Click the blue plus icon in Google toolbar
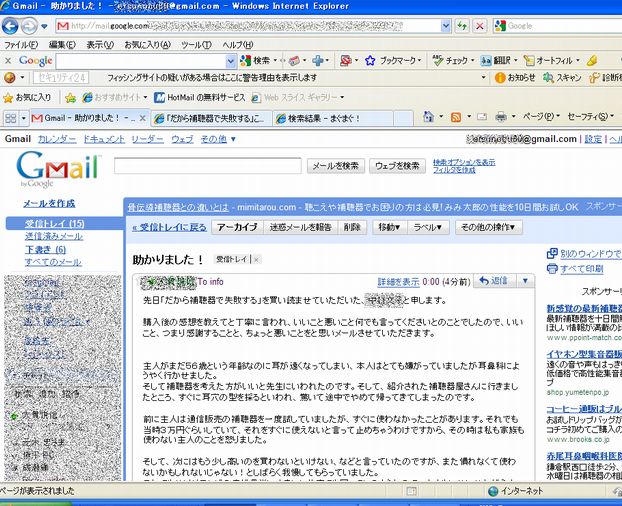This screenshot has height=506, width=622. [318, 61]
